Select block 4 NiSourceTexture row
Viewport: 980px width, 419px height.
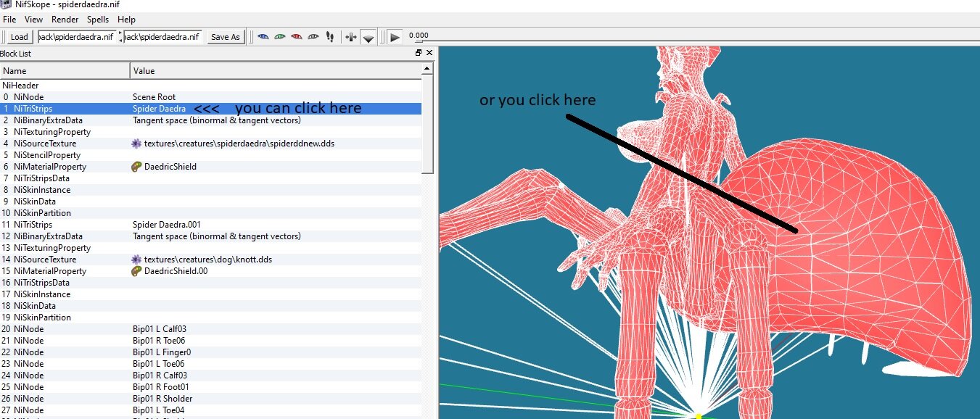click(x=210, y=143)
